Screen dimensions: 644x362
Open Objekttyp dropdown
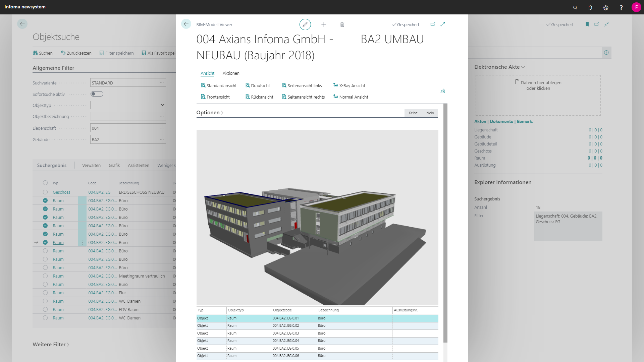pos(128,105)
